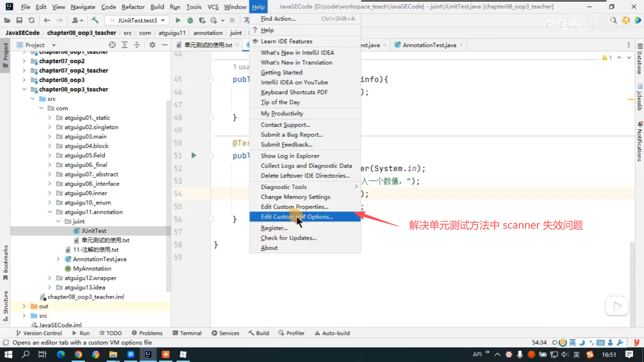Image resolution: width=644 pixels, height=362 pixels.
Task: Open the Terminal tool window
Action: (x=187, y=333)
